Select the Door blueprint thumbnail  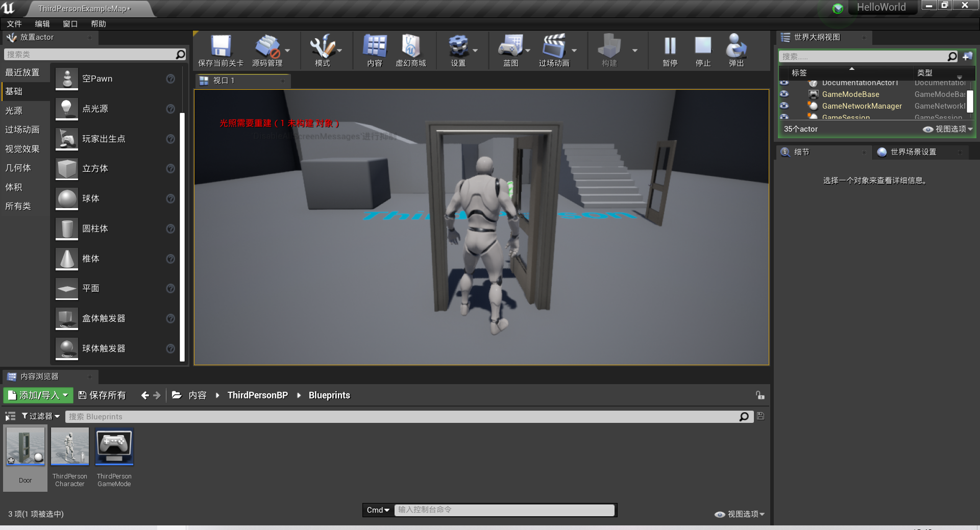[x=24, y=447]
